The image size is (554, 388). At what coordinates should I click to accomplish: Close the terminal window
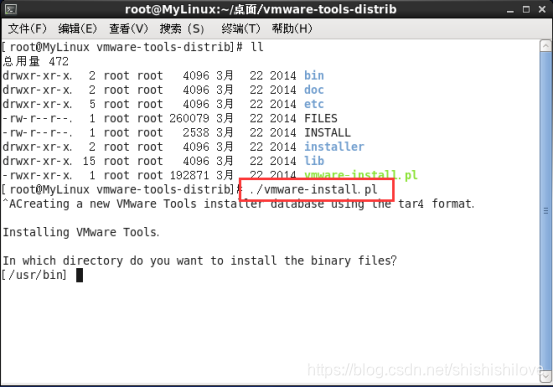point(542,10)
